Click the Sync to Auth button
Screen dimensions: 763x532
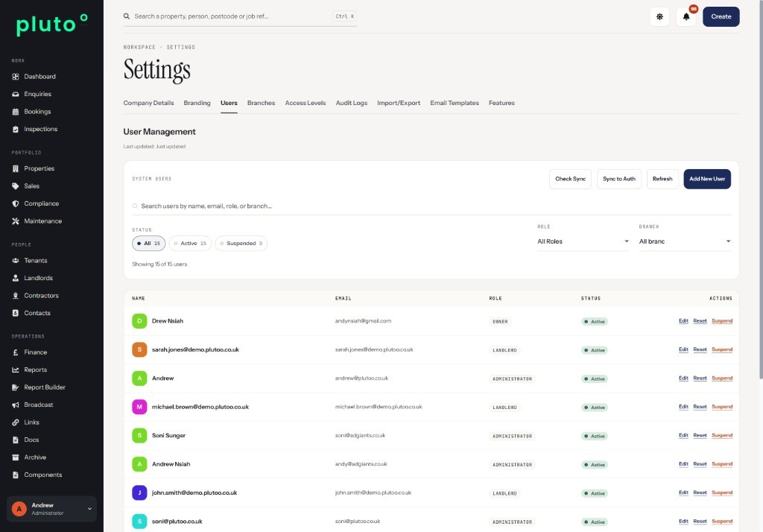[619, 179]
